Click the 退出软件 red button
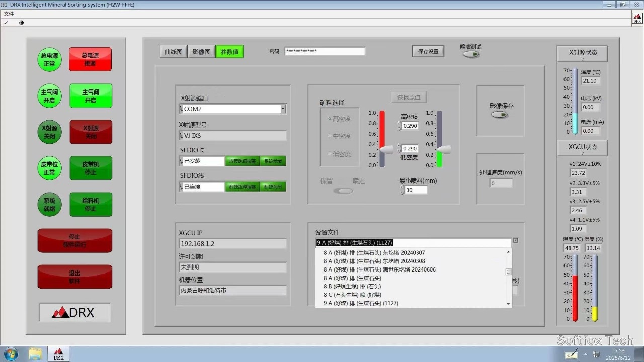Image resolution: width=644 pixels, height=362 pixels. coord(74,277)
